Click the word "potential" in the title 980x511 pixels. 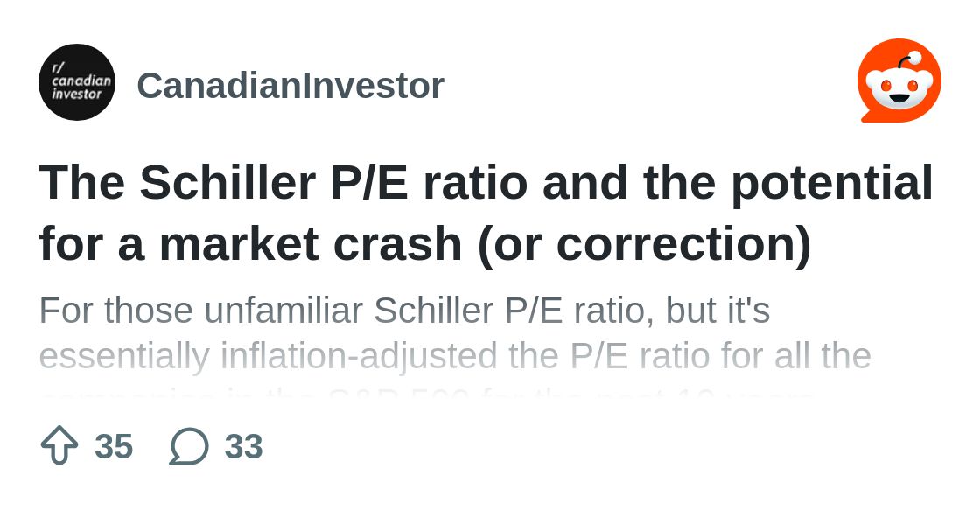click(831, 183)
